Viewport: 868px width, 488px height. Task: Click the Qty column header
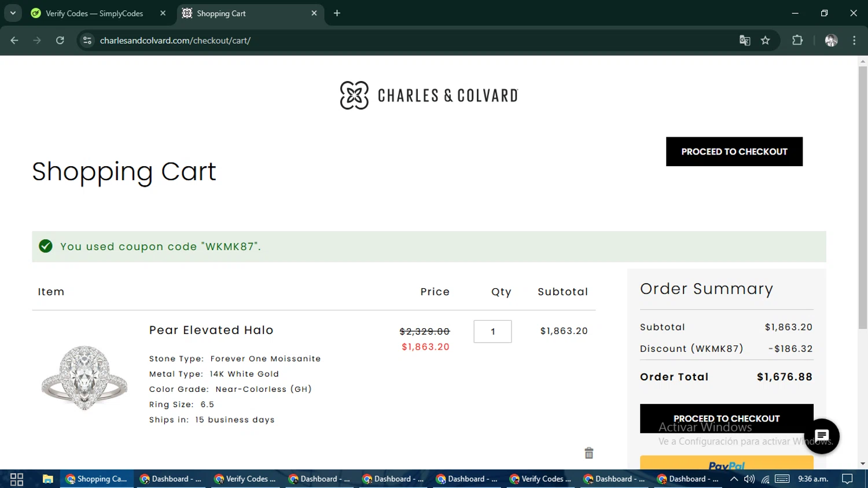[501, 292]
